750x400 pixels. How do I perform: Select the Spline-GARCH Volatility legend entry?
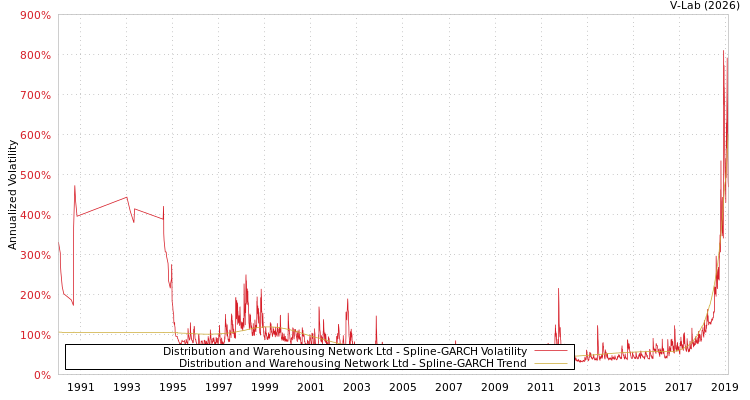(x=345, y=351)
